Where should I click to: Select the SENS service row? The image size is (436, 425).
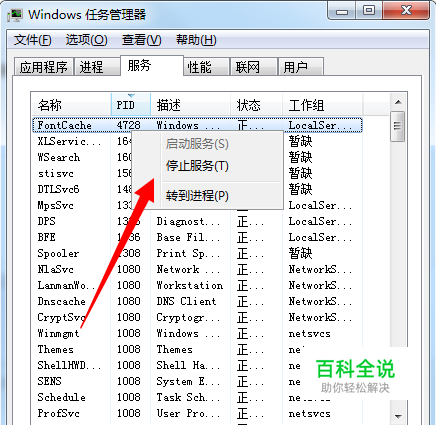(x=197, y=381)
